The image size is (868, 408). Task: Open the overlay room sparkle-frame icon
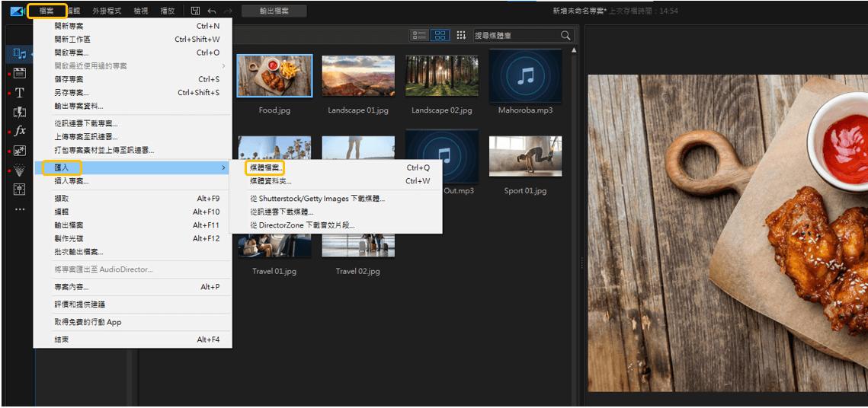point(20,151)
